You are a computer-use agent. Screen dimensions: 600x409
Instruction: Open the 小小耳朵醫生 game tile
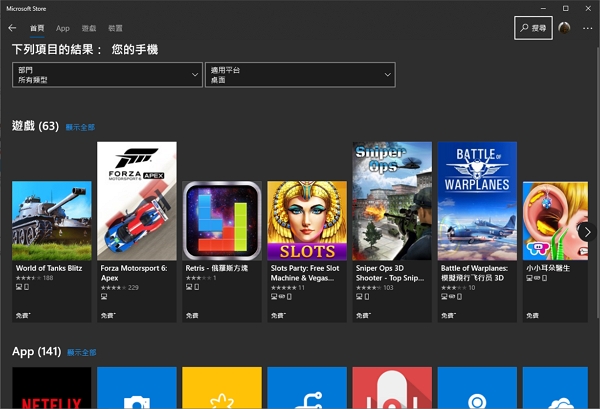(555, 221)
